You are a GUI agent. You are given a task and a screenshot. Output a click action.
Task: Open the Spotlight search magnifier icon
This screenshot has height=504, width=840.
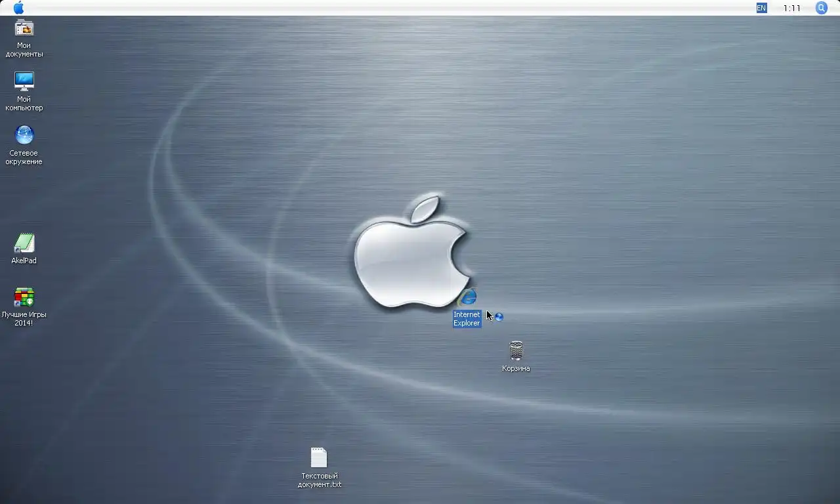click(822, 8)
